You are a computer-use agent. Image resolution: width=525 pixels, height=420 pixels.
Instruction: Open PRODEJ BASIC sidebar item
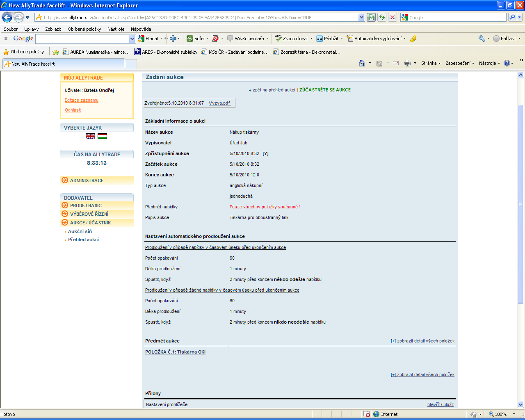[x=97, y=205]
